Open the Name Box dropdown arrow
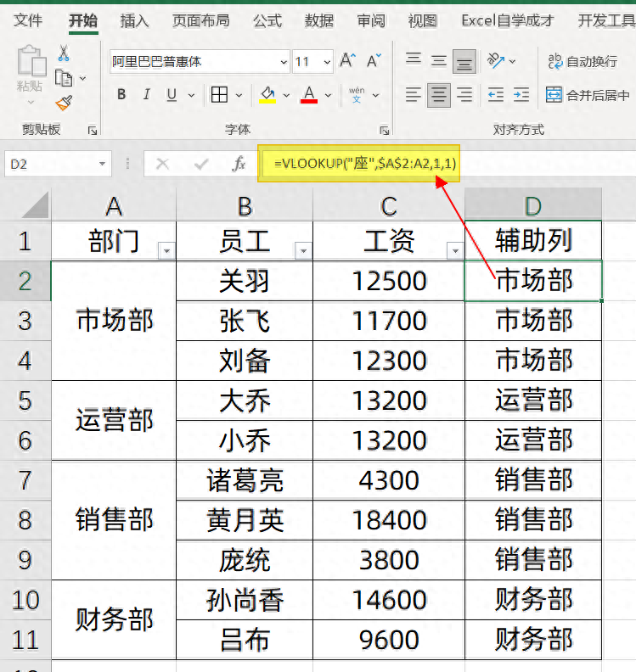 coord(102,164)
